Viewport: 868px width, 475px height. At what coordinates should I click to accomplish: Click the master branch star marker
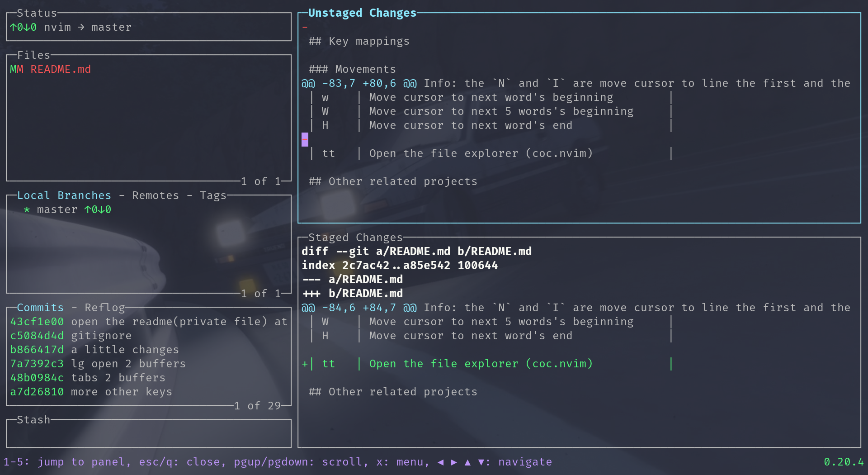[27, 209]
